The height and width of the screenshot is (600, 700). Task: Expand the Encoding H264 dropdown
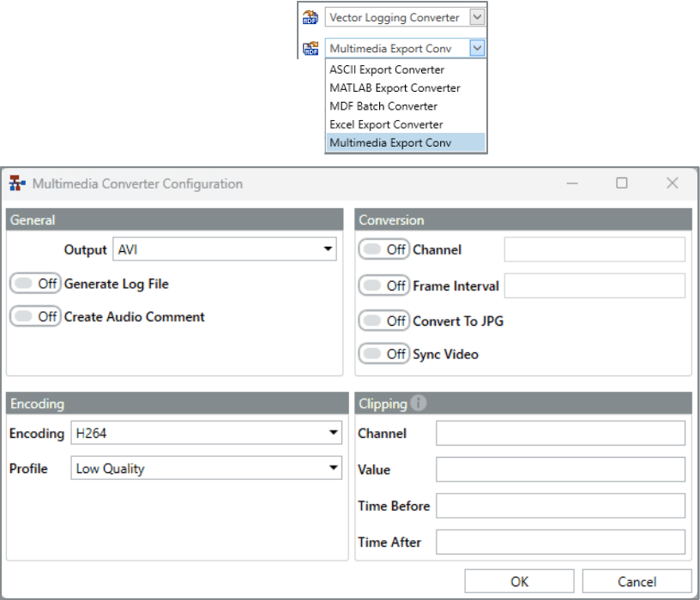pyautogui.click(x=206, y=433)
